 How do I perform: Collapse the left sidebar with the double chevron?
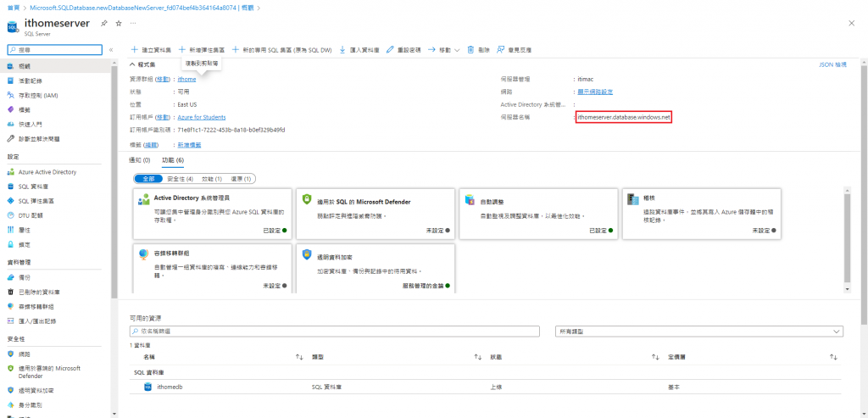(x=111, y=50)
